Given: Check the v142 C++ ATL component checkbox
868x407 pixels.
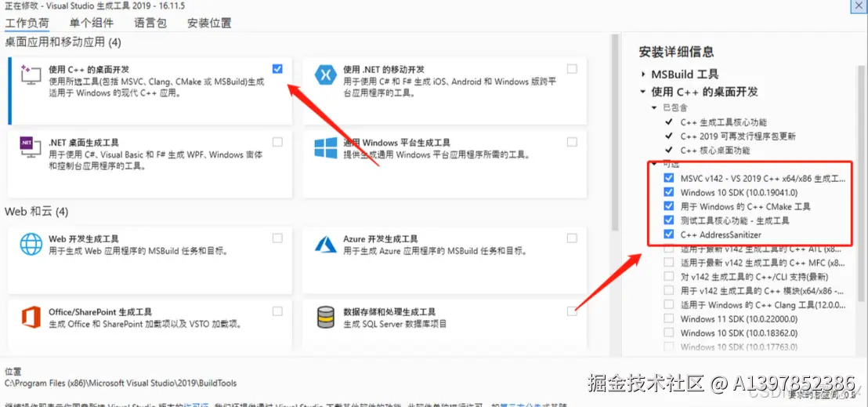Looking at the screenshot, I should [669, 249].
